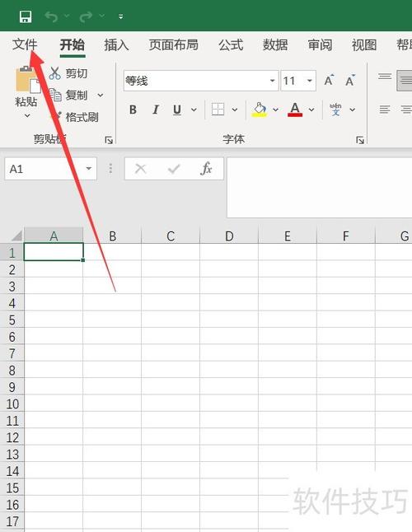Toggle Bold formatting
This screenshot has width=412, height=532.
(133, 110)
